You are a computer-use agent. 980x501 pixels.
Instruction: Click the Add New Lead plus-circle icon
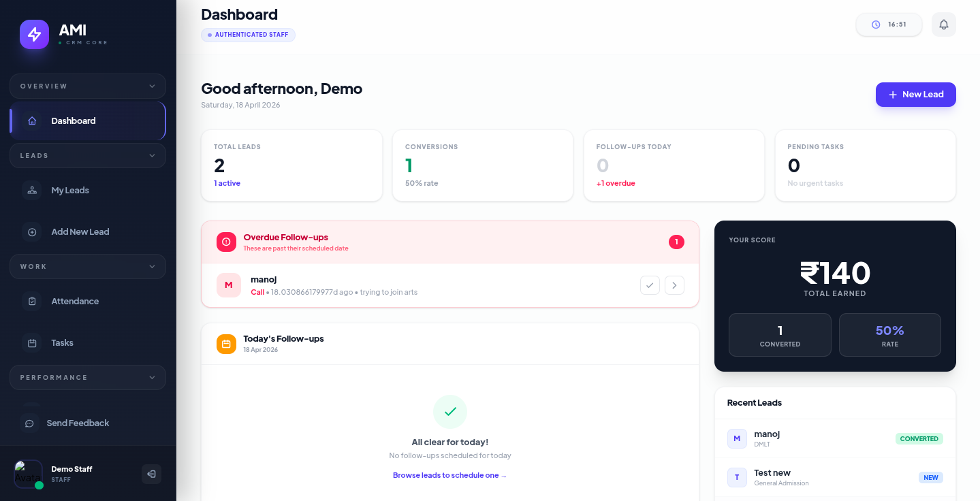(32, 231)
